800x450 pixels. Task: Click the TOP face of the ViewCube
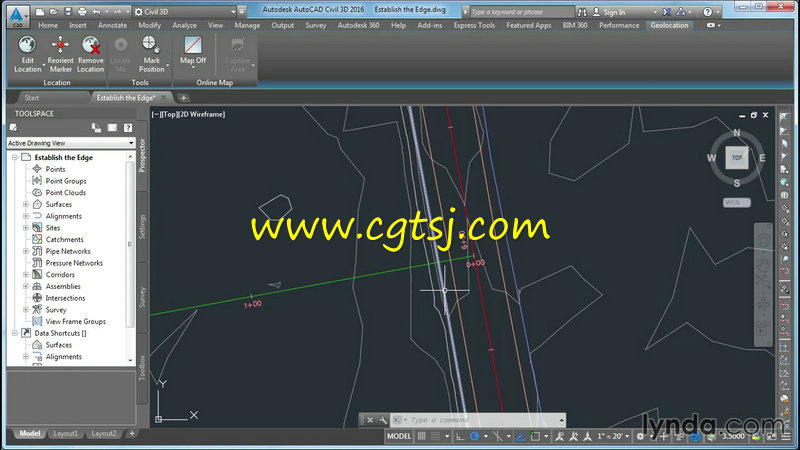point(737,158)
